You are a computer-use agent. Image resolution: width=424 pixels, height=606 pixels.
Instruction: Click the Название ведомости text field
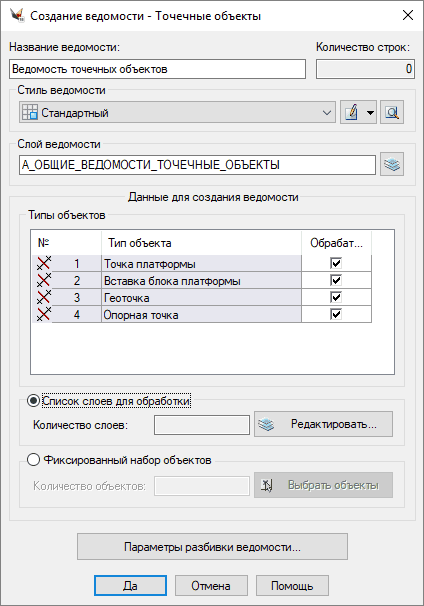click(157, 69)
